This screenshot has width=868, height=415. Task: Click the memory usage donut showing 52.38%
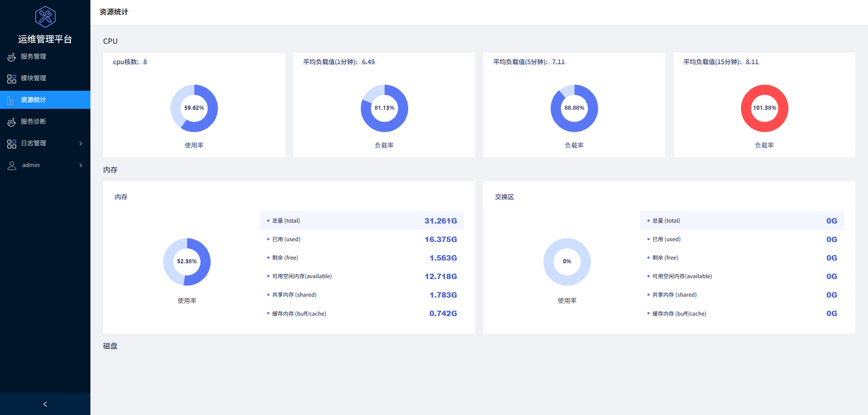pyautogui.click(x=187, y=261)
